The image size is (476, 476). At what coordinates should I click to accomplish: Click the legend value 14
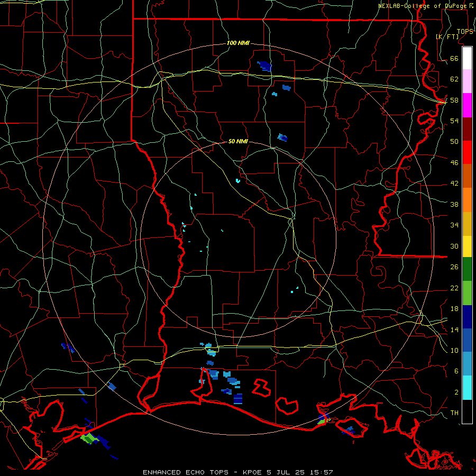click(x=454, y=329)
